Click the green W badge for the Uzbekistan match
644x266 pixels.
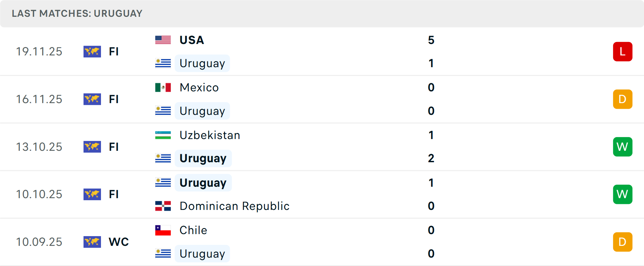point(623,147)
